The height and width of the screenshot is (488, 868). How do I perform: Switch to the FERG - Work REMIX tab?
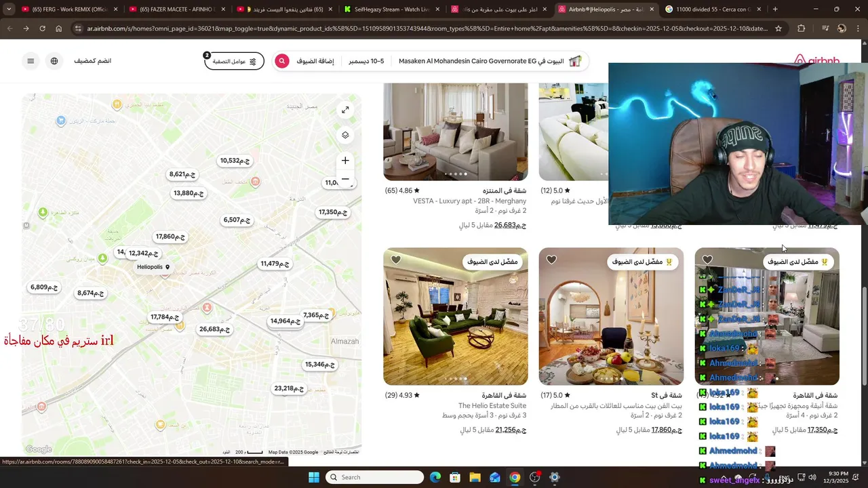coord(70,9)
